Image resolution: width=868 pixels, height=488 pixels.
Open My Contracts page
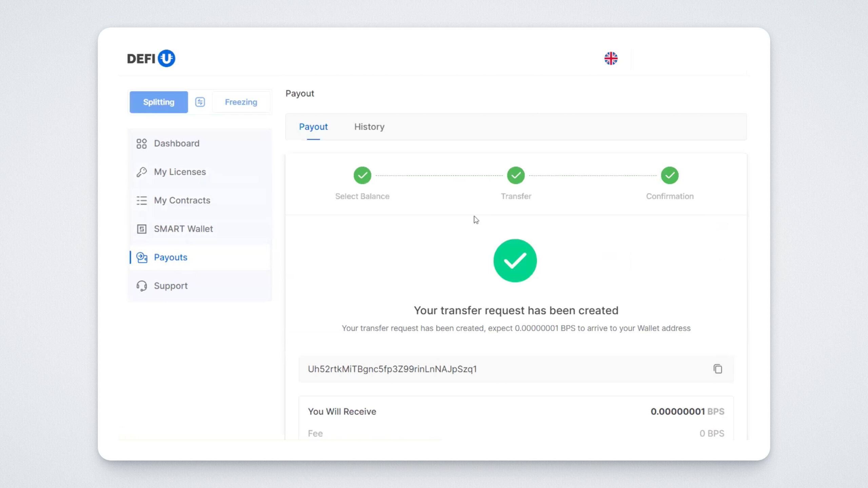[x=182, y=201]
